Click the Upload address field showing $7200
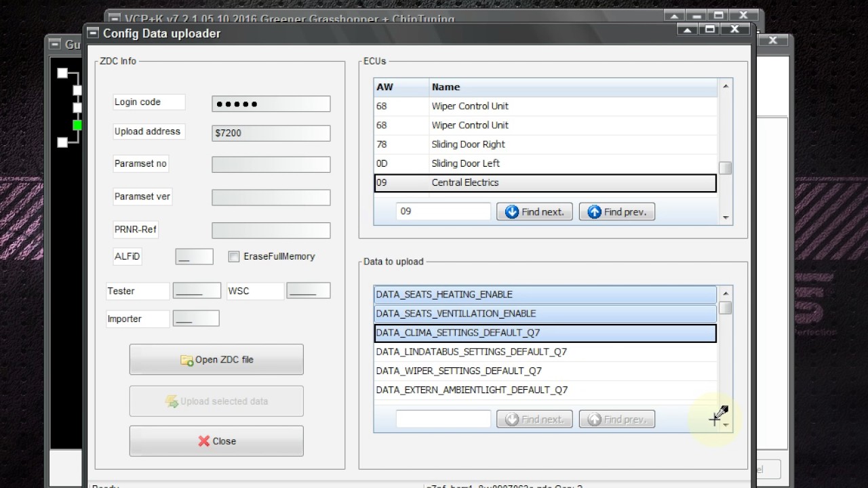The height and width of the screenshot is (488, 868). pyautogui.click(x=271, y=133)
